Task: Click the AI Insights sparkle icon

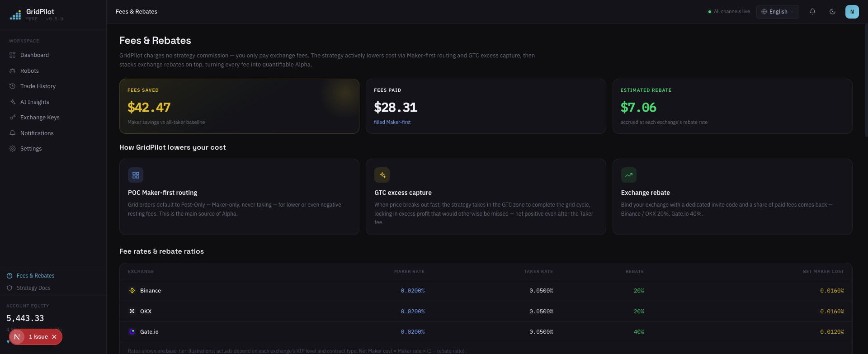Action: (12, 102)
